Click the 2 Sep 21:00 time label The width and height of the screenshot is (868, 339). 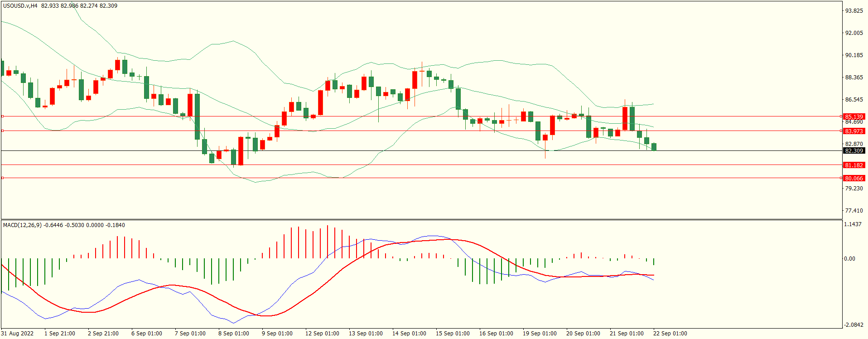(103, 333)
